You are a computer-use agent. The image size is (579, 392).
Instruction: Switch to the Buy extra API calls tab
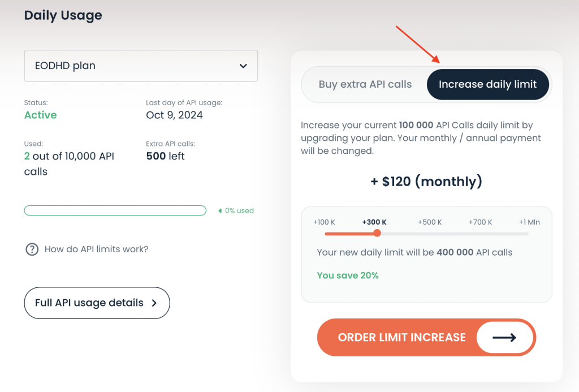pos(364,84)
